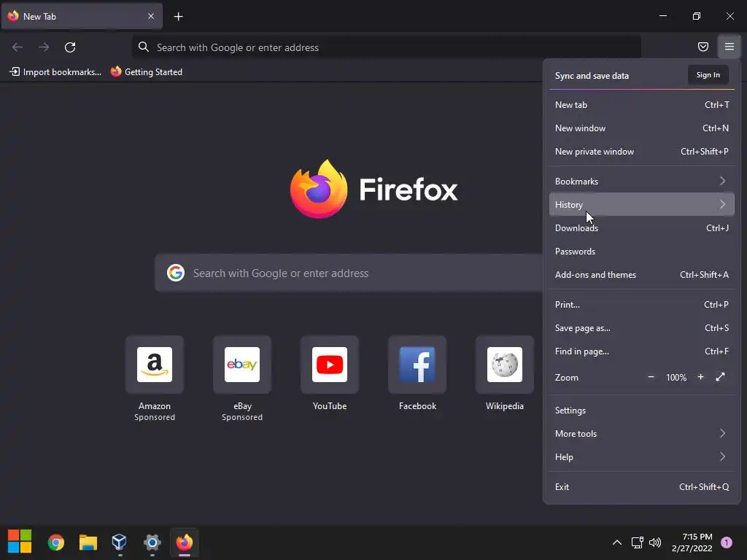Exit Firefox via the menu
747x560 pixels.
[642, 486]
